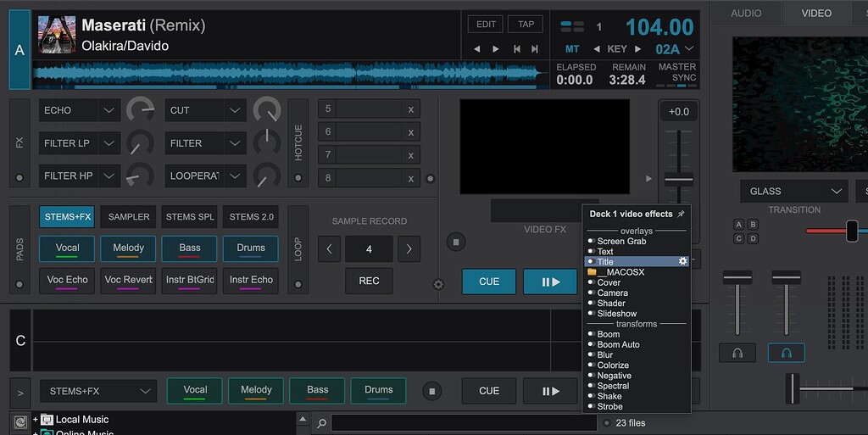
Task: Open the FILTER effect dropdown
Action: (205, 142)
